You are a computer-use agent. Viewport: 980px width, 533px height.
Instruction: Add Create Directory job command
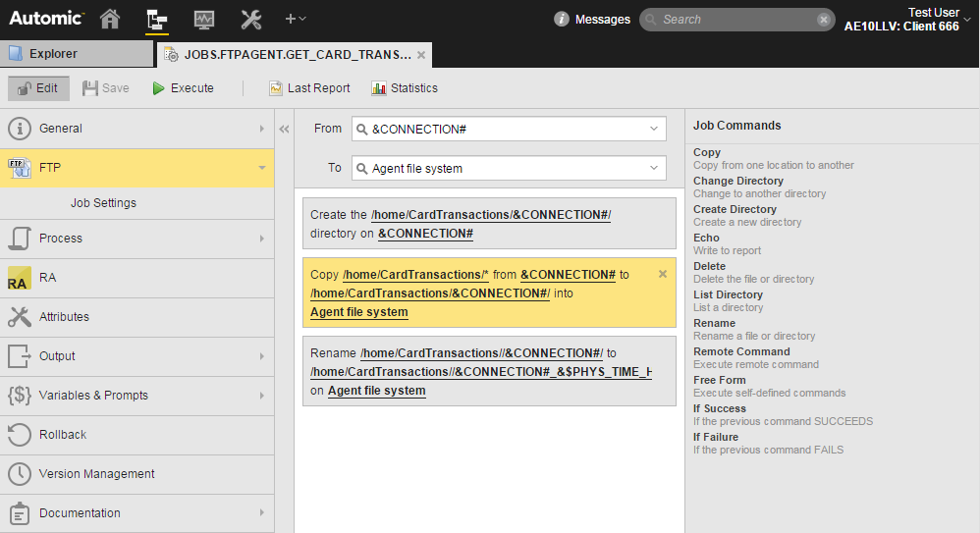click(x=735, y=209)
